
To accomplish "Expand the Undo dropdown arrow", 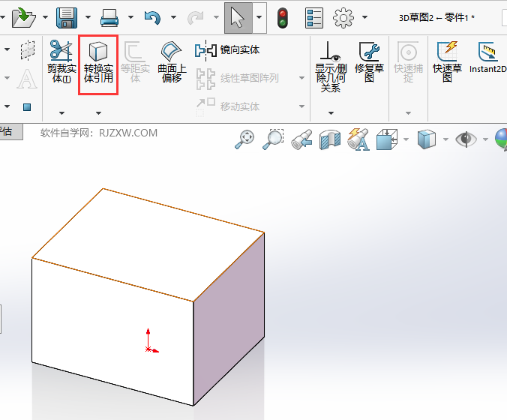I will 173,16.
